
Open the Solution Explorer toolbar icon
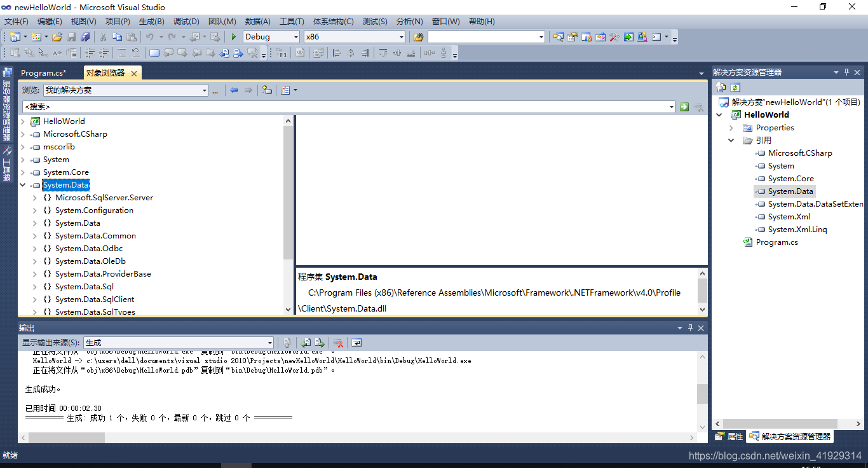click(x=559, y=37)
